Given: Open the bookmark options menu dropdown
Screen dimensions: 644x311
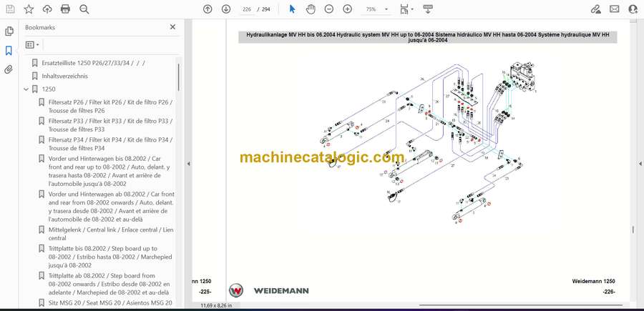Looking at the screenshot, I should (x=32, y=44).
